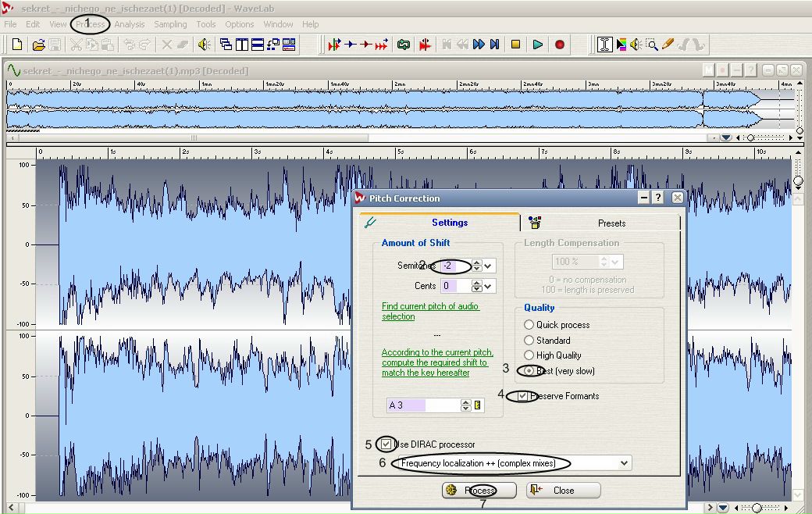
Task: Start playback with the green Play icon
Action: (x=537, y=45)
